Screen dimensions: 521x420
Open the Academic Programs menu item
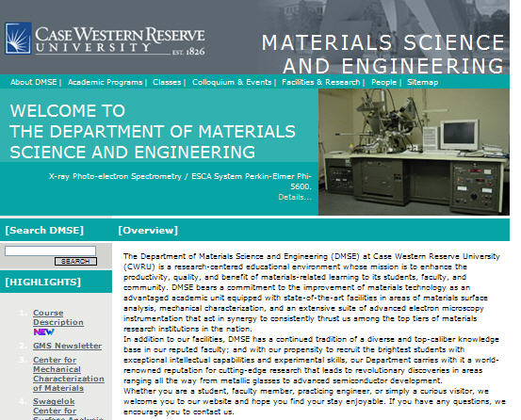click(x=105, y=82)
